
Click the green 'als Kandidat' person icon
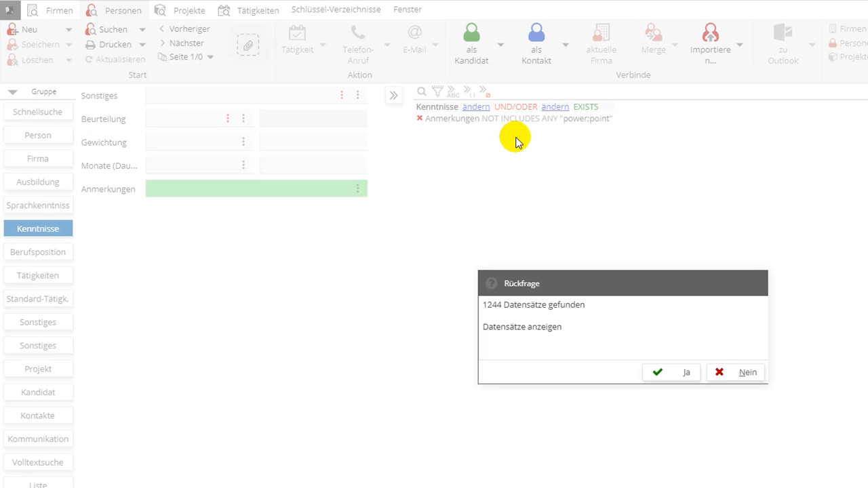pyautogui.click(x=471, y=33)
